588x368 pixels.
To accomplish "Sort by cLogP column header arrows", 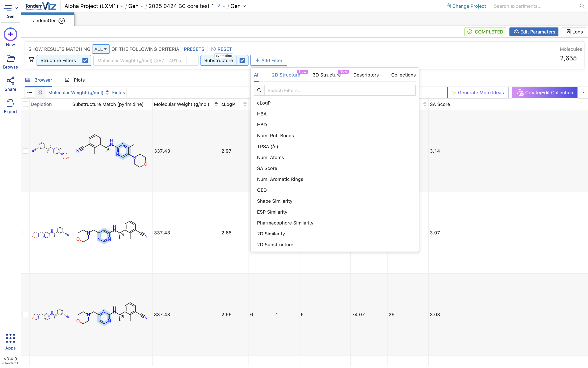I will 245,104.
